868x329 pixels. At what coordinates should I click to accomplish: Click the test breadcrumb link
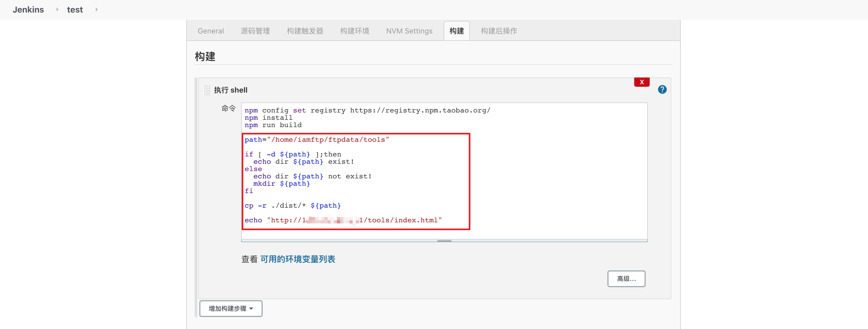tap(75, 9)
